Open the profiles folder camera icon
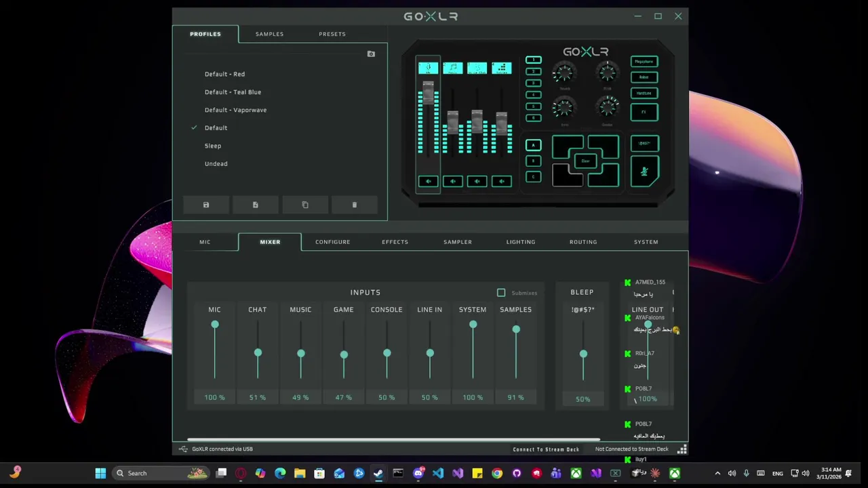Image resolution: width=868 pixels, height=488 pixels. pos(371,54)
